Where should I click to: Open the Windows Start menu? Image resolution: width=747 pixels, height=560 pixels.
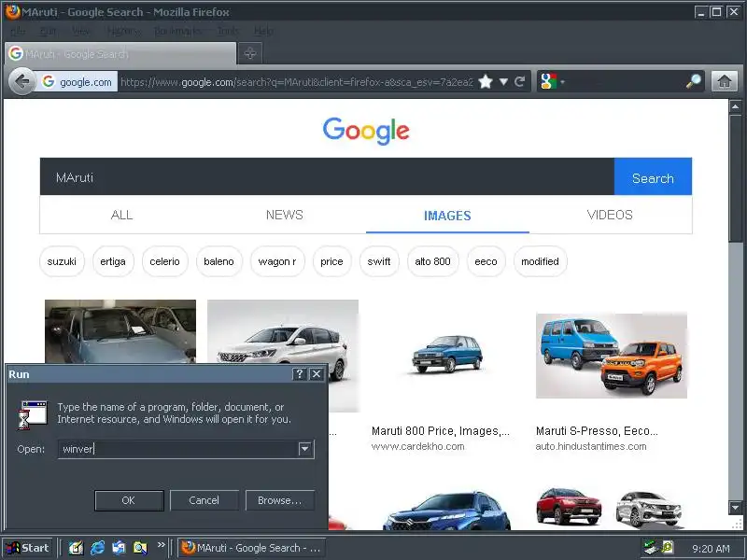pos(28,548)
